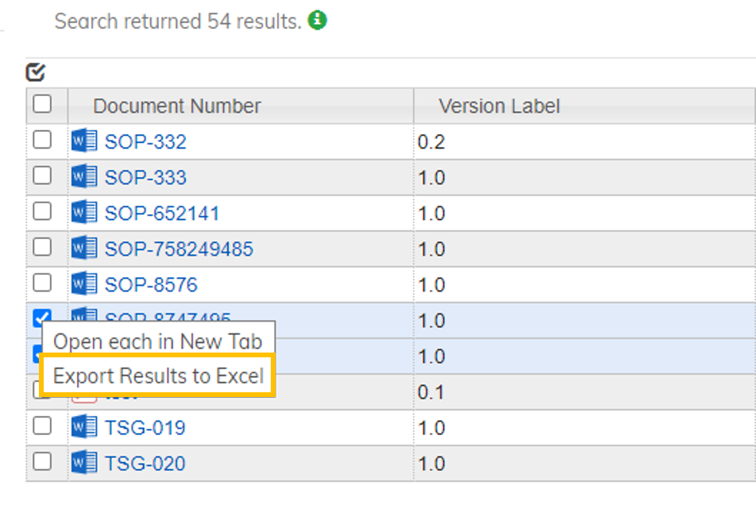
Task: Select Open each in New Tab
Action: tap(157, 341)
